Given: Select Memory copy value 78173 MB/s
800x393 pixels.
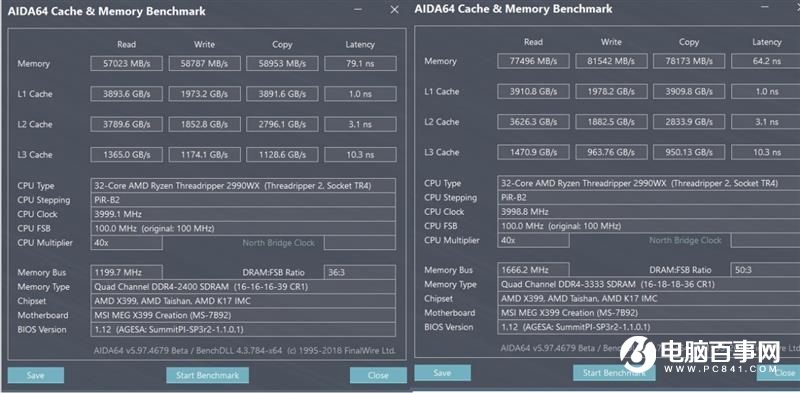Looking at the screenshot, I should [689, 61].
